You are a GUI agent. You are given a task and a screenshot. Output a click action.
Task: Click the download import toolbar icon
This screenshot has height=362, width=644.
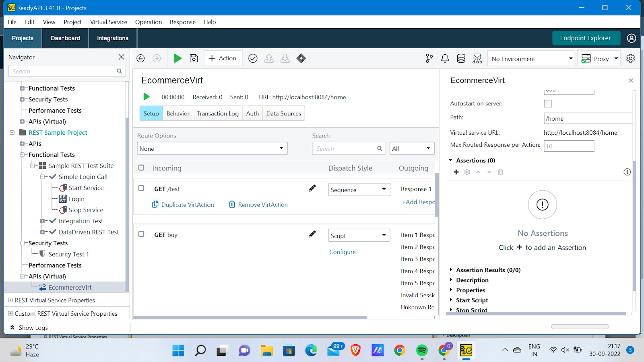[285, 58]
